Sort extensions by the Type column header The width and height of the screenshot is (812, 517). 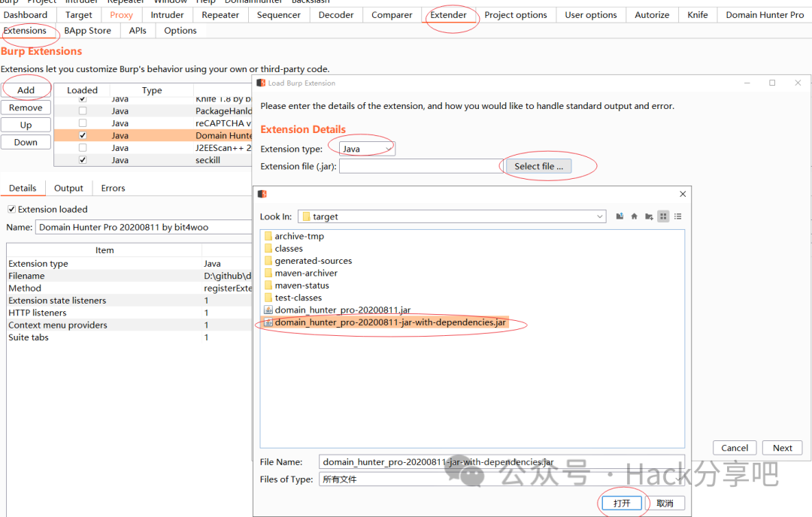(152, 90)
